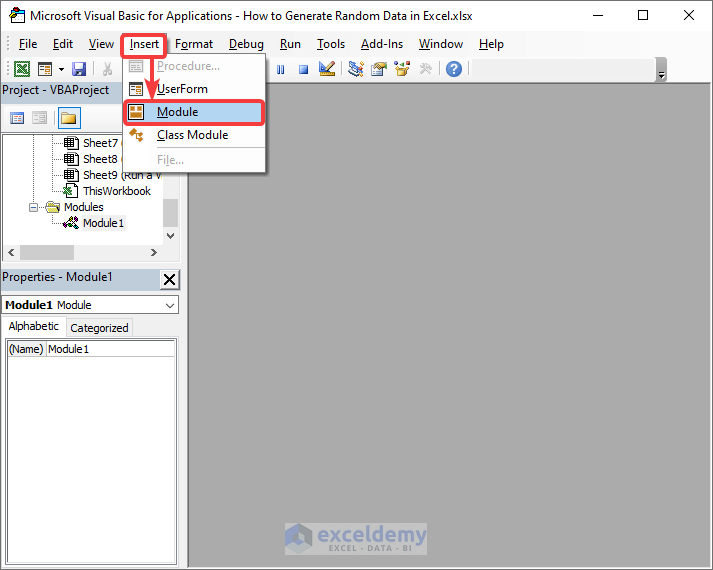
Task: Open the Add-Ins menu
Action: pyautogui.click(x=382, y=44)
